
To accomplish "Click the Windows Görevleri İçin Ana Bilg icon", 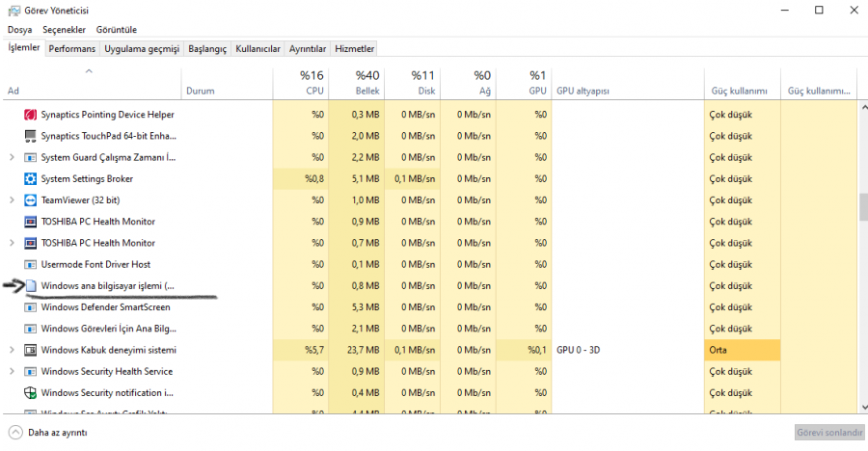I will [x=31, y=329].
